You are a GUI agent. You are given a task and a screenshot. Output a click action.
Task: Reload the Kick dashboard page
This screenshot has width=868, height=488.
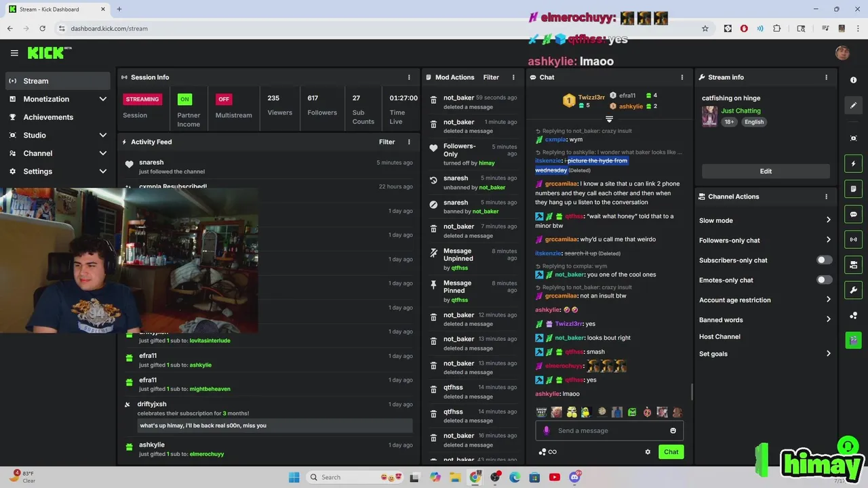point(42,28)
